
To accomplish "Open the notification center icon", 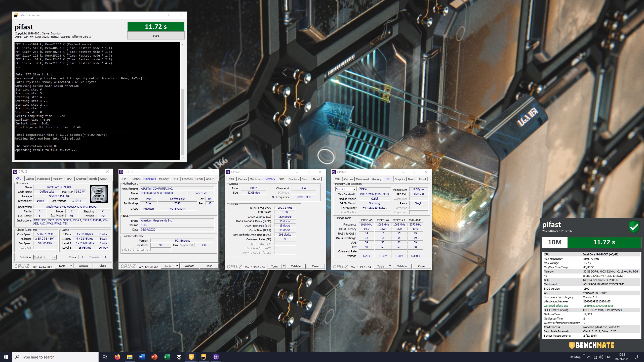I will 636,357.
